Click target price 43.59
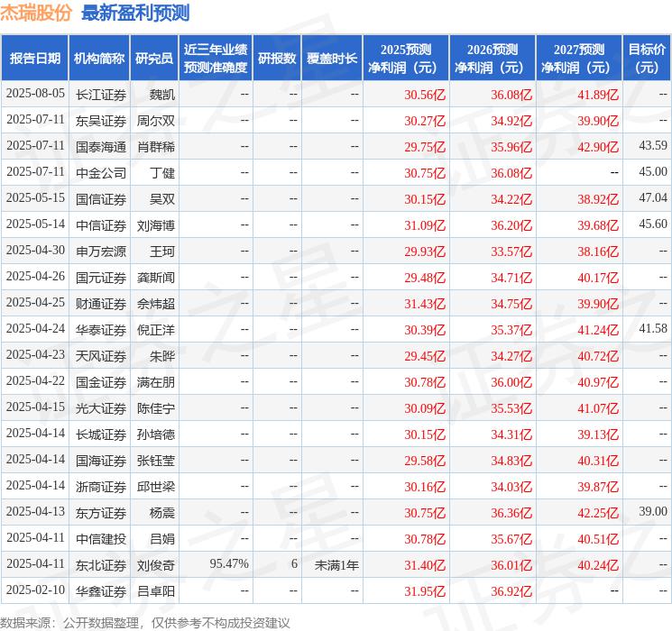Screen dimensions: 672x631 pyautogui.click(x=653, y=145)
